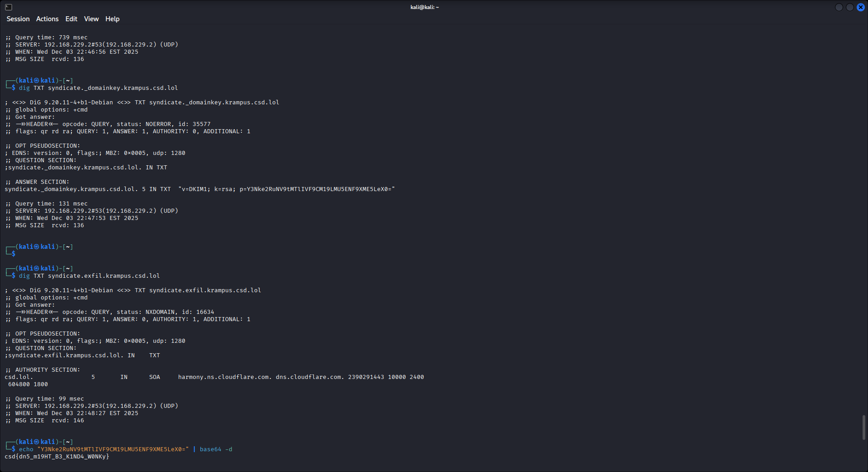Maximize the terminal window

(x=849, y=7)
